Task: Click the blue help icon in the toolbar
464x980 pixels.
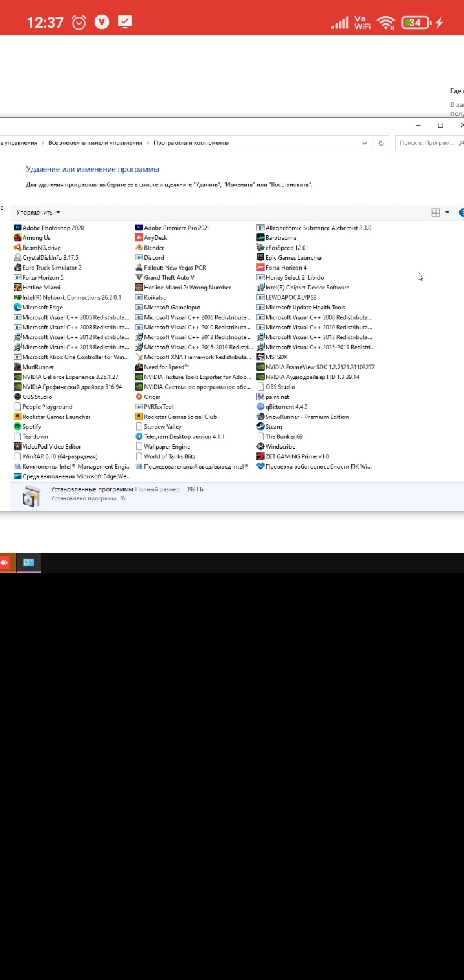Action: click(461, 213)
